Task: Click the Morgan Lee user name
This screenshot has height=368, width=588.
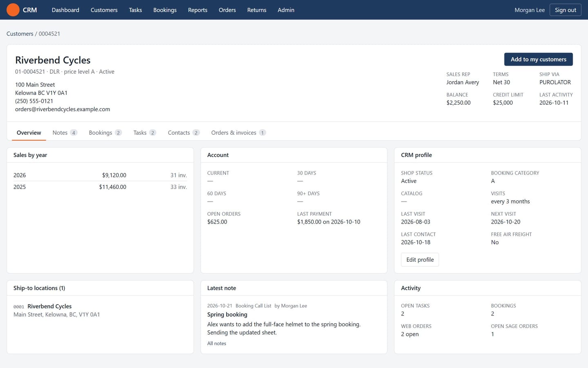Action: click(x=530, y=10)
